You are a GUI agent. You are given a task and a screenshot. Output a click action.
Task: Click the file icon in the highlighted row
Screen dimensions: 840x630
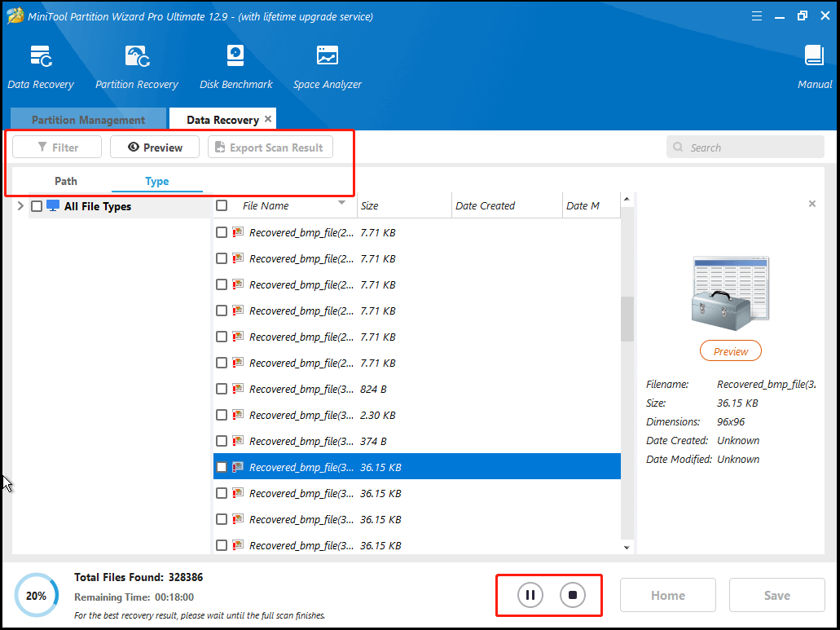pyautogui.click(x=238, y=467)
